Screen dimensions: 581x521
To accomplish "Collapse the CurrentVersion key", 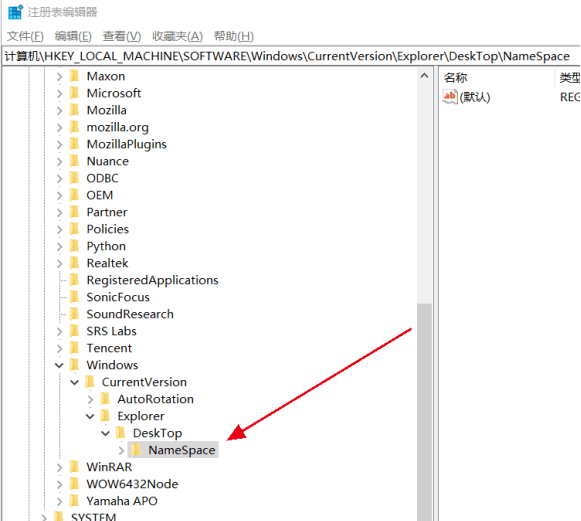I will click(x=74, y=382).
